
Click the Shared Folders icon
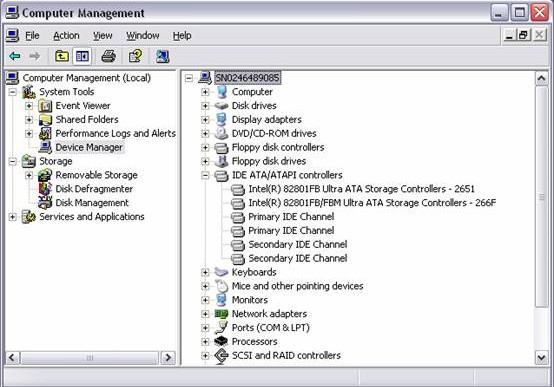coord(45,120)
